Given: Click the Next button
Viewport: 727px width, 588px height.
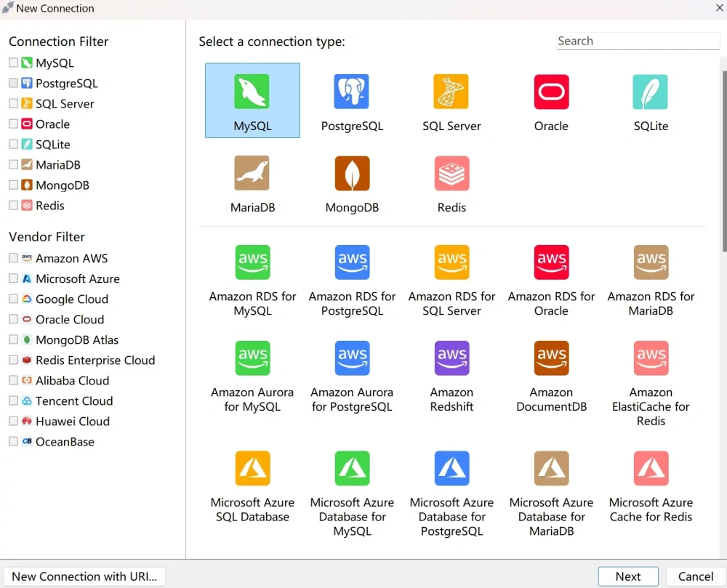Looking at the screenshot, I should click(628, 576).
